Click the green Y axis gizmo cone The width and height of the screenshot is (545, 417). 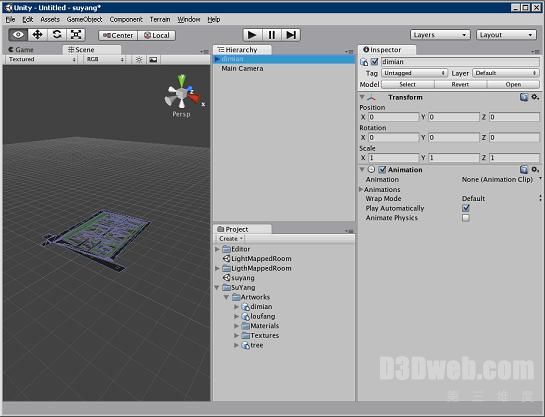(181, 81)
